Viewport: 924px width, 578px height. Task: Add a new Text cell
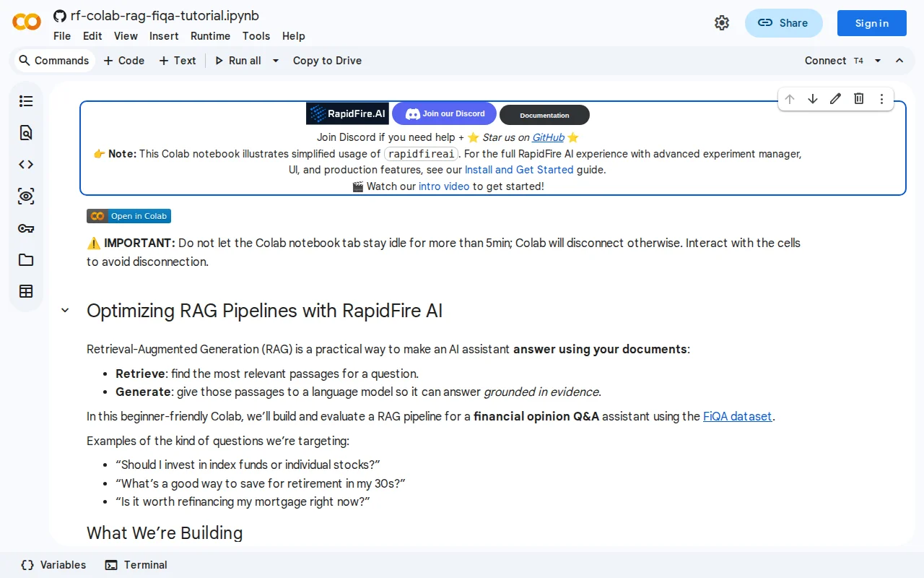pos(178,61)
